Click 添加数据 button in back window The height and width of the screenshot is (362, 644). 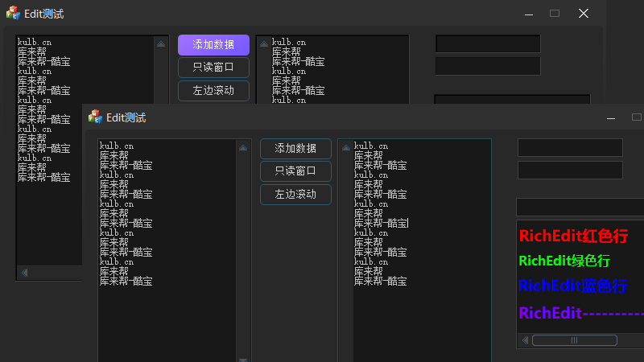(x=213, y=45)
